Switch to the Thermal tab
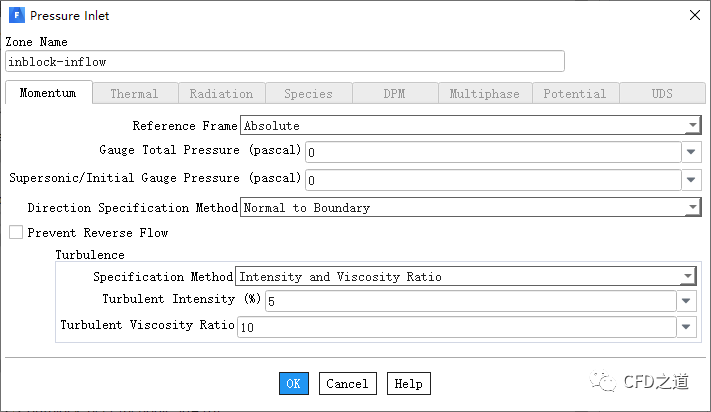 (134, 94)
